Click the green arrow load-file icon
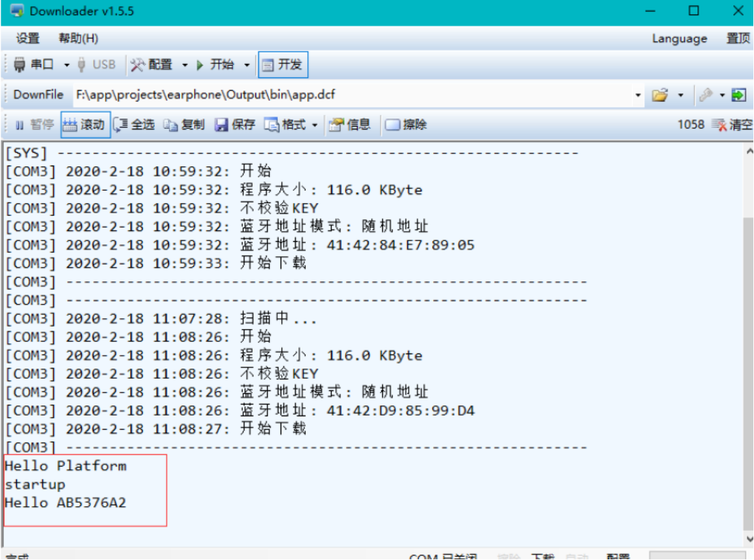Image resolution: width=754 pixels, height=560 pixels. tap(738, 95)
